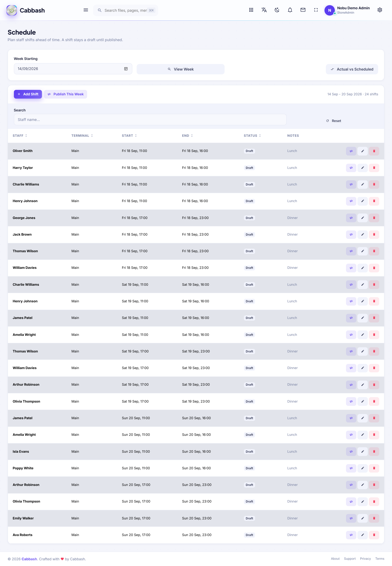Open the settings gear in header
This screenshot has height=566, width=392.
pyautogui.click(x=379, y=10)
